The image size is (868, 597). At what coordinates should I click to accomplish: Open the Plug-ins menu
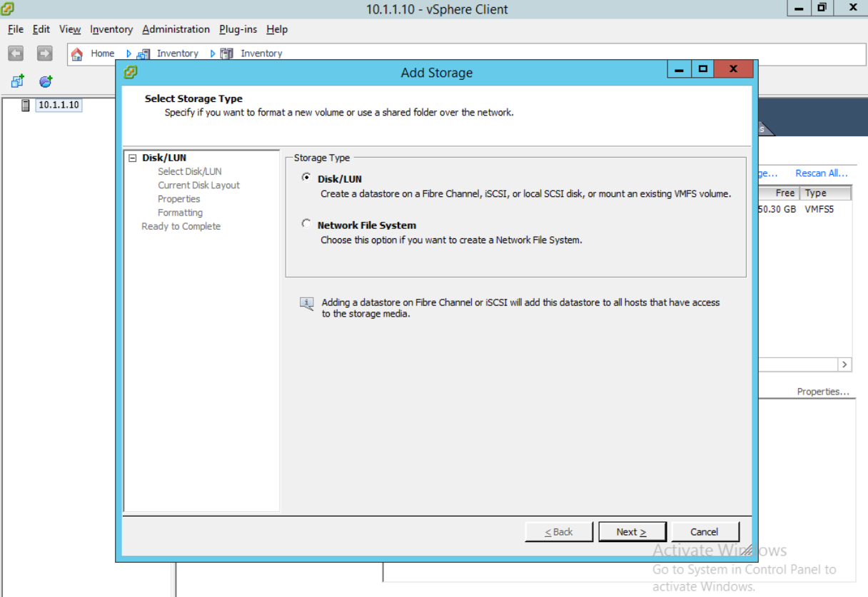pos(238,29)
